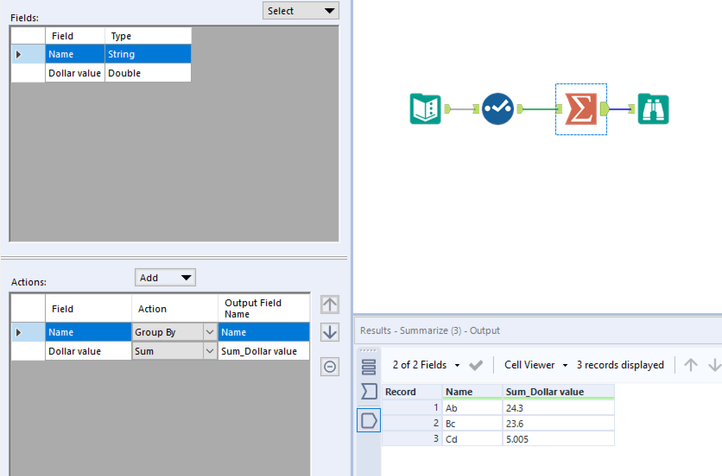
Task: Click the 3 records displayed label
Action: pyautogui.click(x=620, y=365)
